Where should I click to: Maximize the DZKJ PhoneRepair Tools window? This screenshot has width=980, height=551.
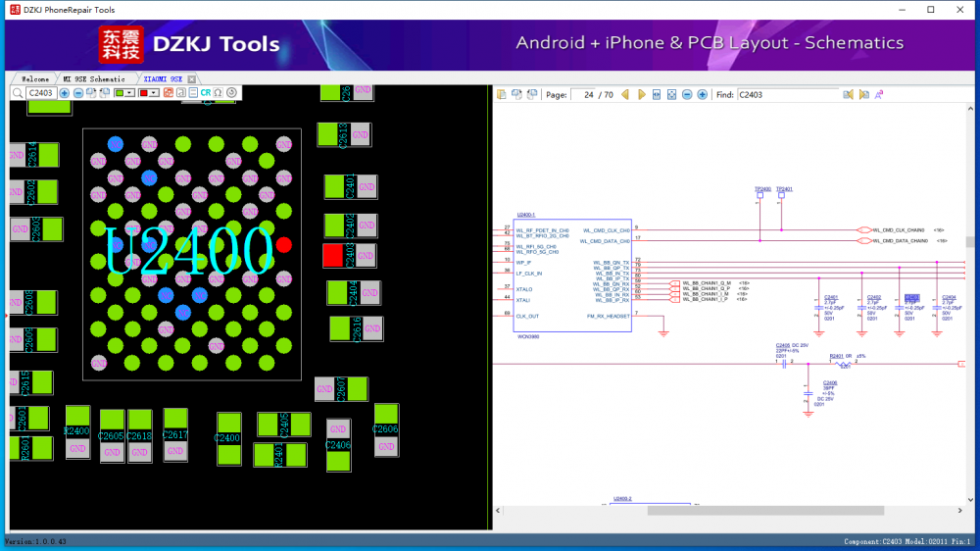[x=931, y=10]
